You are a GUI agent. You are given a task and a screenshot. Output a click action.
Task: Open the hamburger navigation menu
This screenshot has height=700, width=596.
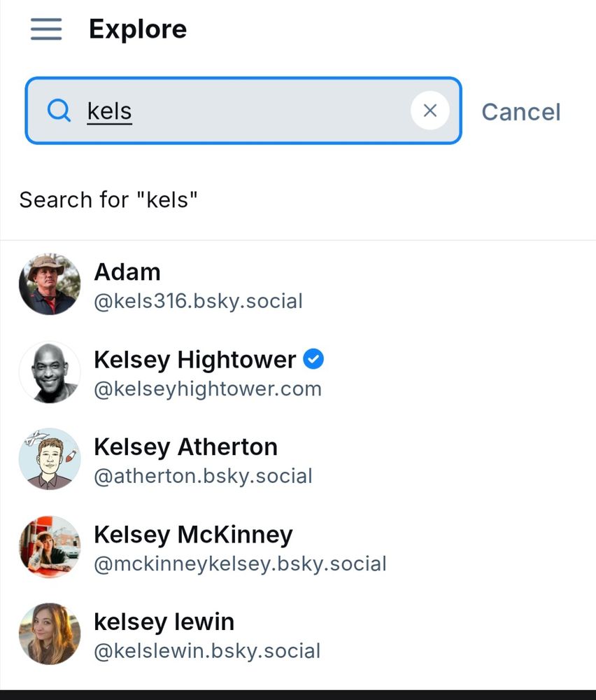point(46,29)
